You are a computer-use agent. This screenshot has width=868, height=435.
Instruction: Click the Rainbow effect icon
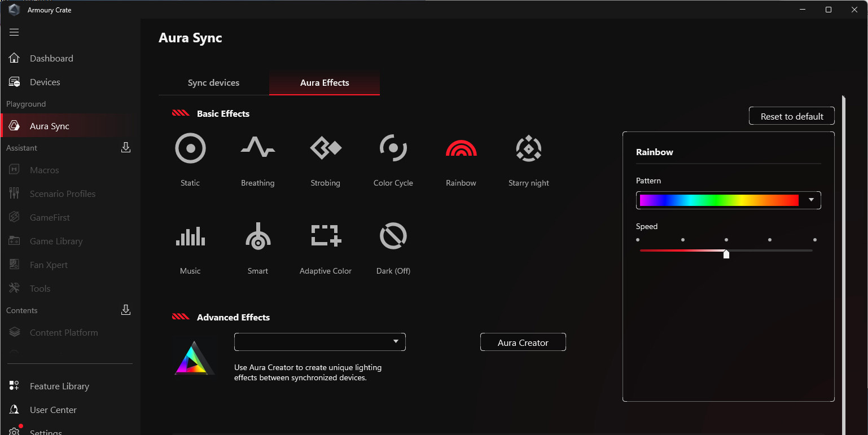[x=461, y=149]
